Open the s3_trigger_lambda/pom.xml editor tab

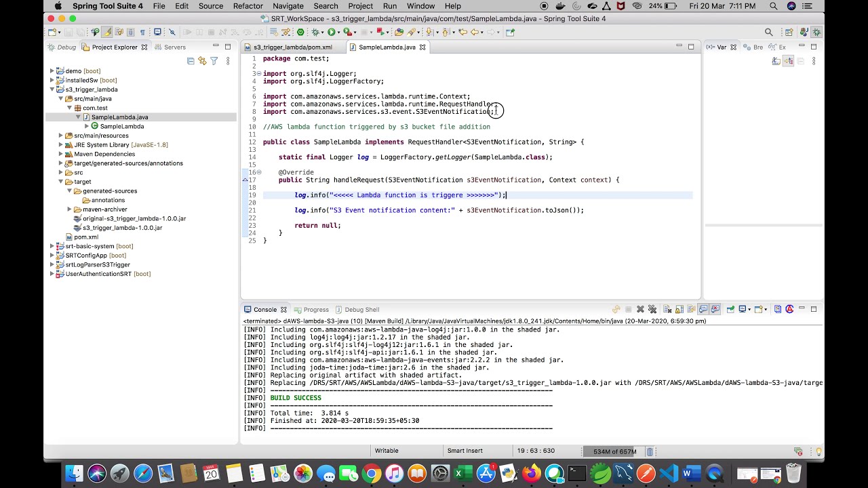[293, 47]
